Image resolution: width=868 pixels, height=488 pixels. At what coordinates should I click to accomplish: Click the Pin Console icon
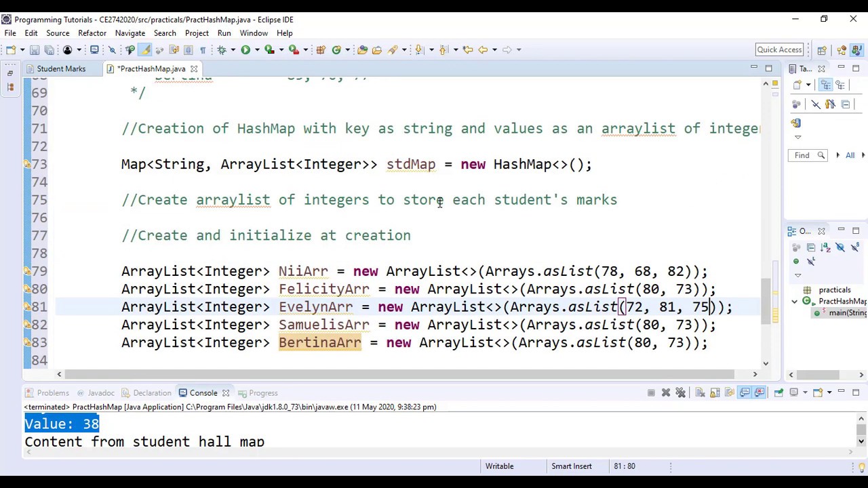coord(778,392)
